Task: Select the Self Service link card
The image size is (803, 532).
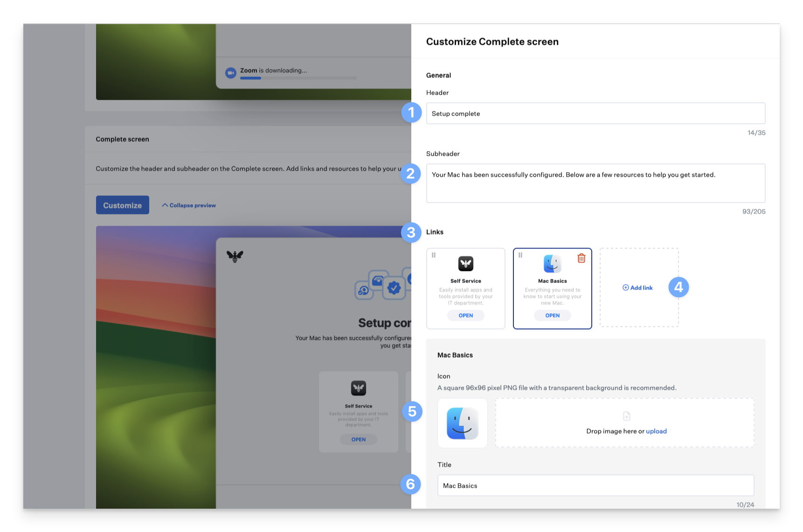Action: pos(466,289)
